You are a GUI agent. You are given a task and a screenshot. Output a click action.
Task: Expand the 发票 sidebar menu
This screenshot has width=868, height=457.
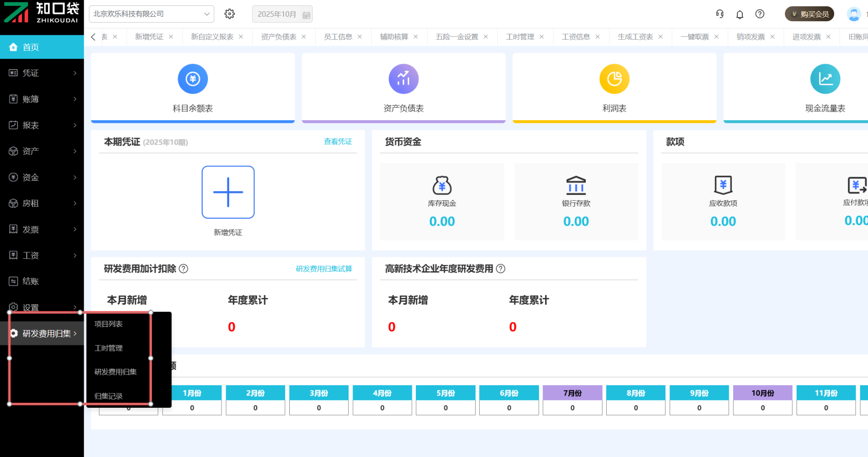(42, 230)
